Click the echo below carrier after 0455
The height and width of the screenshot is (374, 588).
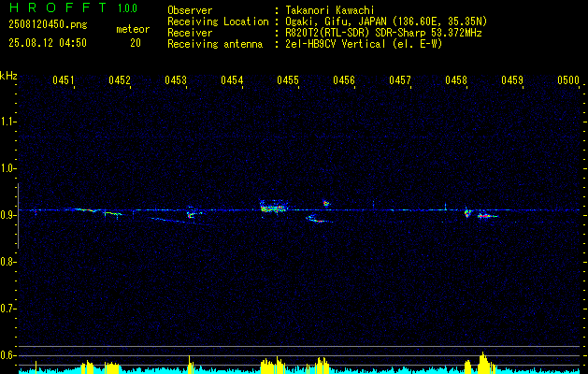point(319,219)
